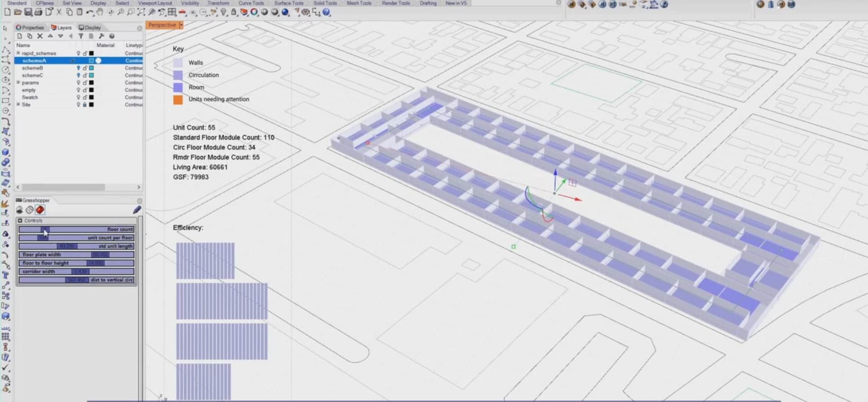The image size is (868, 402).
Task: Open Layers panel options gear
Action: click(139, 28)
